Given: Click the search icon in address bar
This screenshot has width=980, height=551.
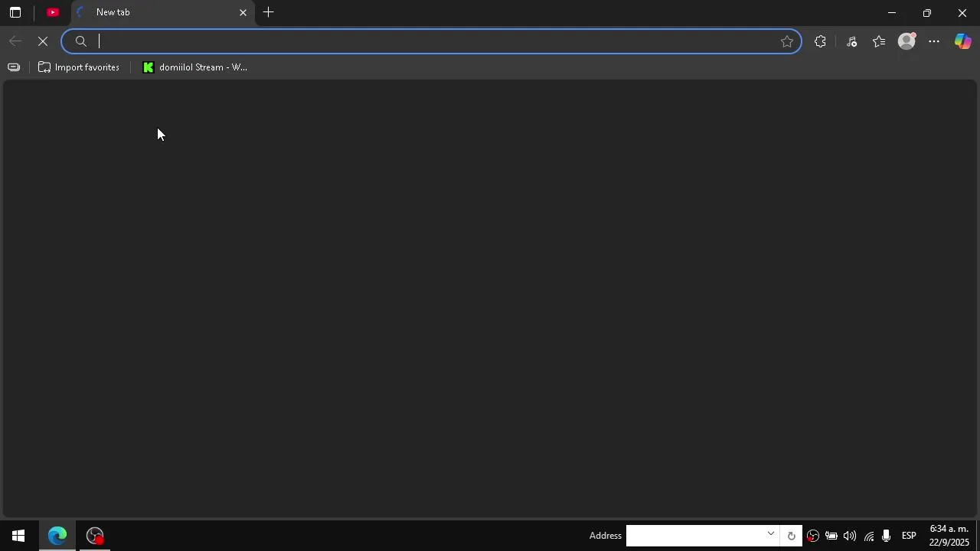Looking at the screenshot, I should coord(81,41).
